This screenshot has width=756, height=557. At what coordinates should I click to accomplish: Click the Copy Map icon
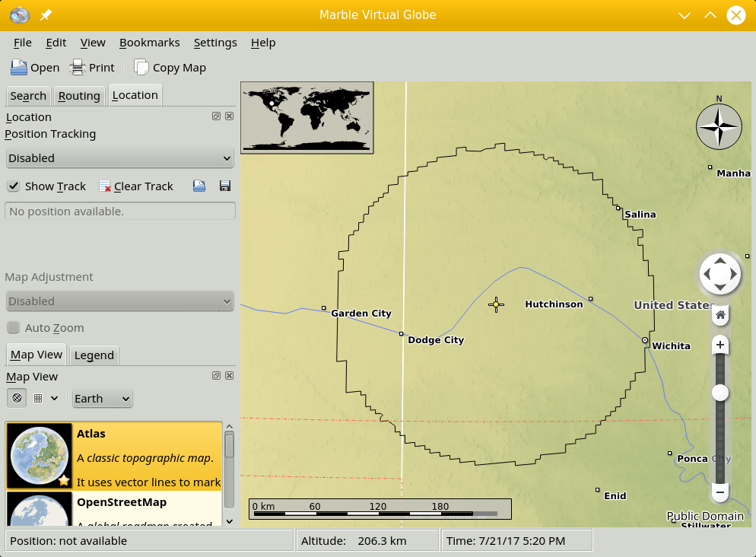pos(141,68)
